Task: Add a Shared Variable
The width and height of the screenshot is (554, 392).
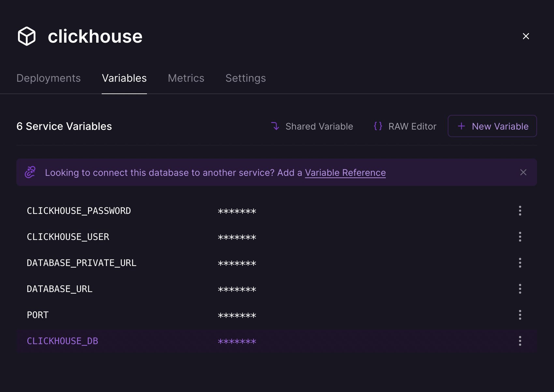Action: click(x=312, y=126)
